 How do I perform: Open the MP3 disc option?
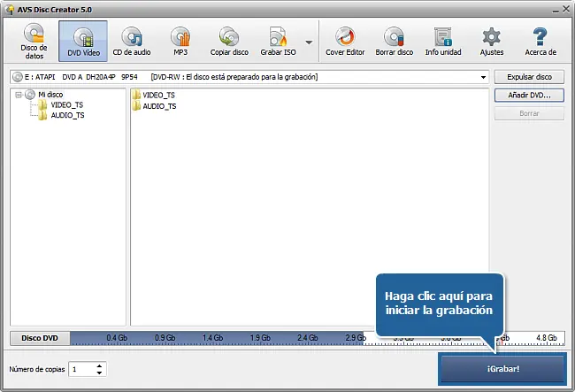(180, 41)
